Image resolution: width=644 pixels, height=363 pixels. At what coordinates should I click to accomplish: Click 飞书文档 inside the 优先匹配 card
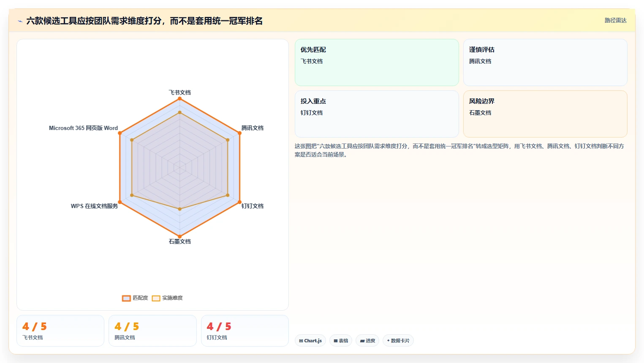pos(312,61)
